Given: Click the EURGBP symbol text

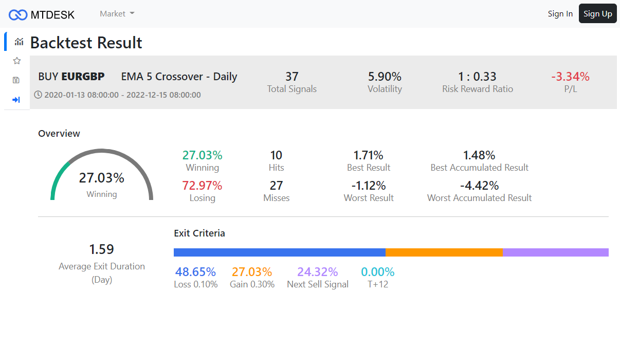Looking at the screenshot, I should (83, 77).
